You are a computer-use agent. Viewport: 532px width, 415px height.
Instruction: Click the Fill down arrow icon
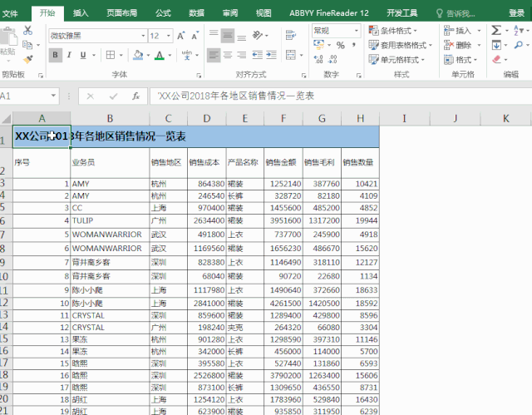click(x=496, y=45)
